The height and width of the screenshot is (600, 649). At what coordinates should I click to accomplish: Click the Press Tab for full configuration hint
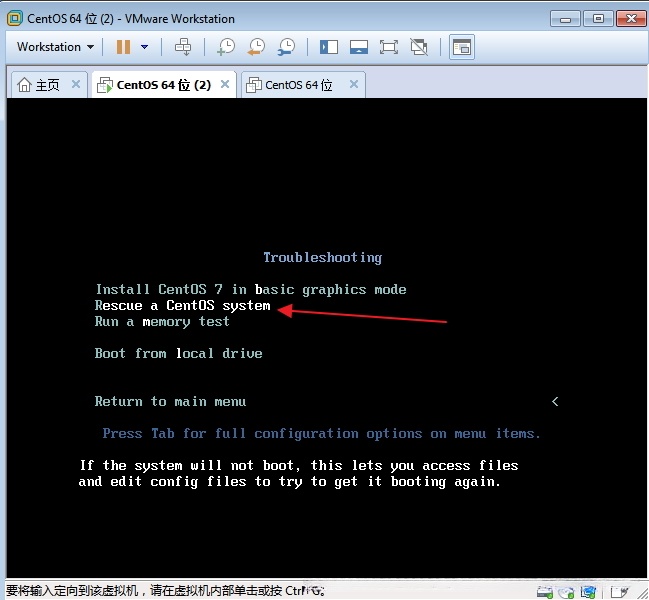coord(322,434)
